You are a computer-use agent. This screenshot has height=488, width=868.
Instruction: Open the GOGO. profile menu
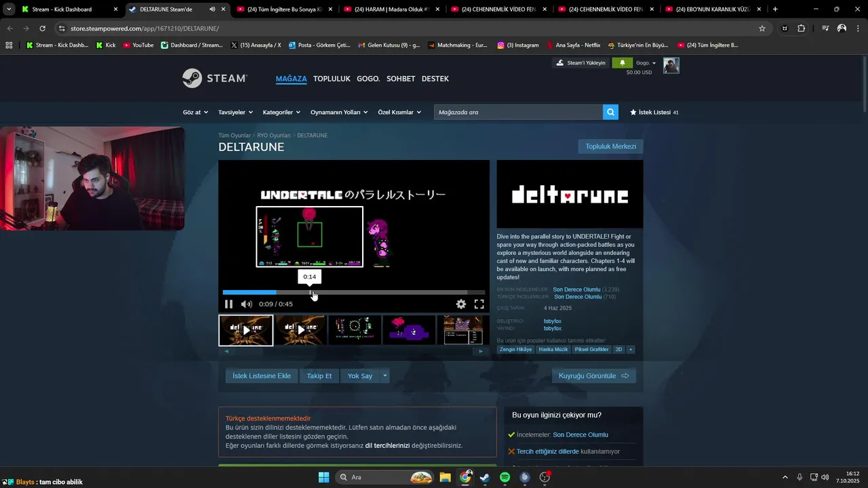pyautogui.click(x=368, y=79)
